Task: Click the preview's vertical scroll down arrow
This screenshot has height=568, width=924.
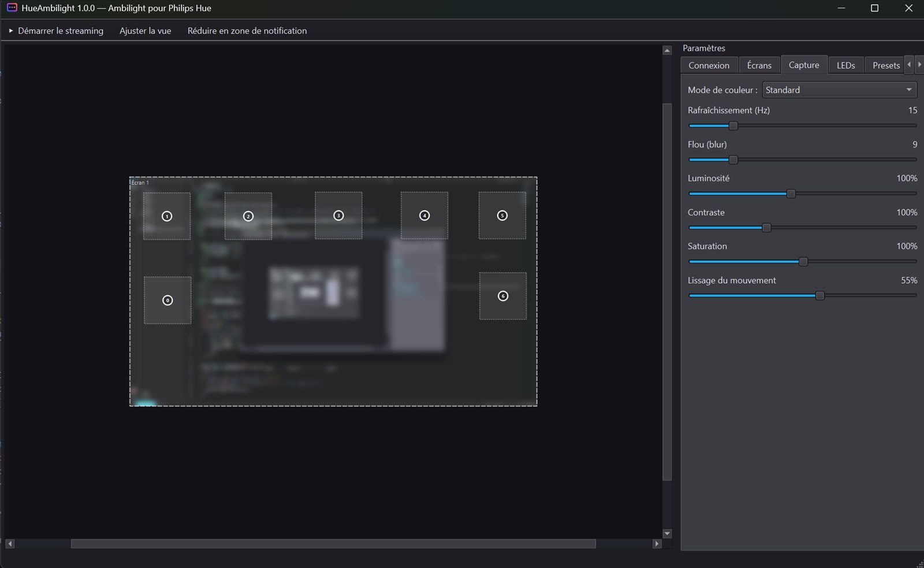Action: pyautogui.click(x=667, y=534)
